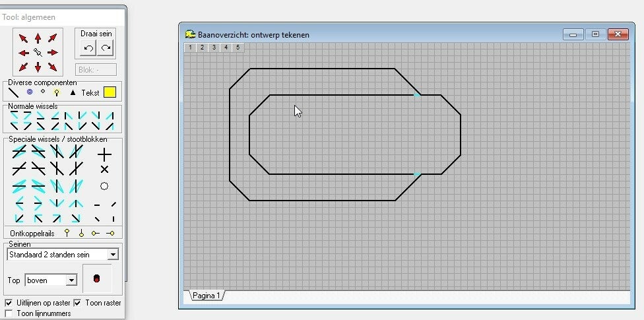This screenshot has width=644, height=320.
Task: Click the left move arrow
Action: pos(24,53)
